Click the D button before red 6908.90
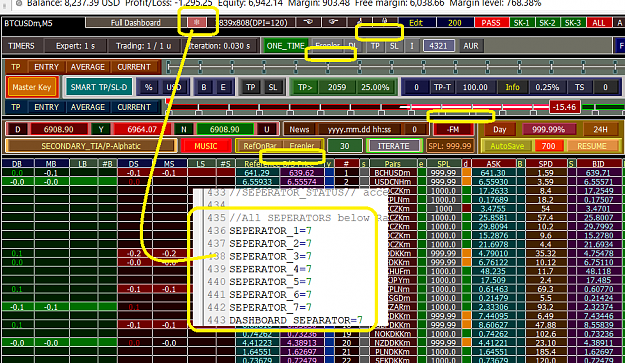 (x=18, y=130)
